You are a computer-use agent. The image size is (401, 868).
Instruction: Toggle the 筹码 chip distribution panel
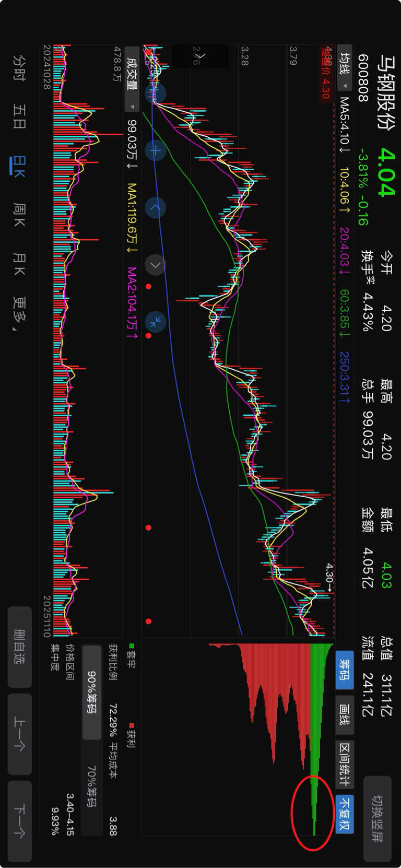[345, 670]
